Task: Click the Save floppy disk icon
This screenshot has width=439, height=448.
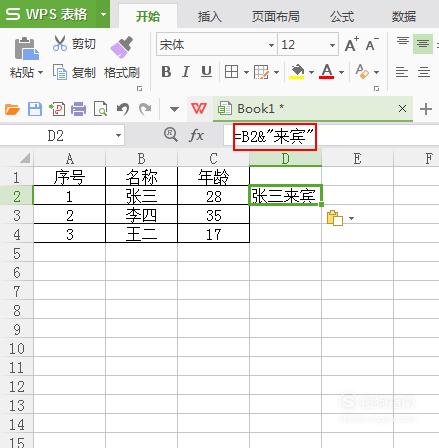Action: coord(35,109)
